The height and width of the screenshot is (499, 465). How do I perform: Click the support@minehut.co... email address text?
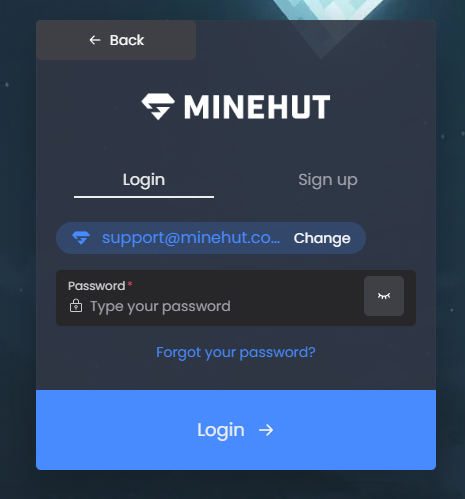[x=191, y=238]
